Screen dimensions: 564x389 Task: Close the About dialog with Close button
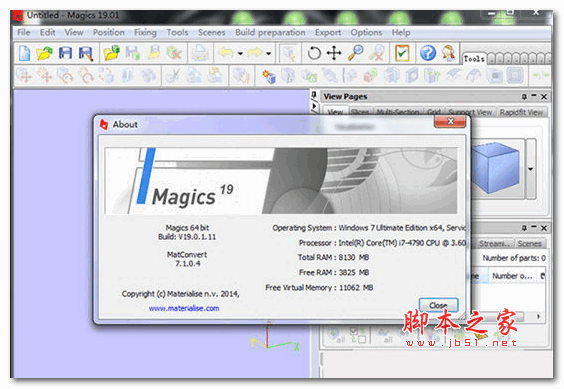(x=438, y=306)
